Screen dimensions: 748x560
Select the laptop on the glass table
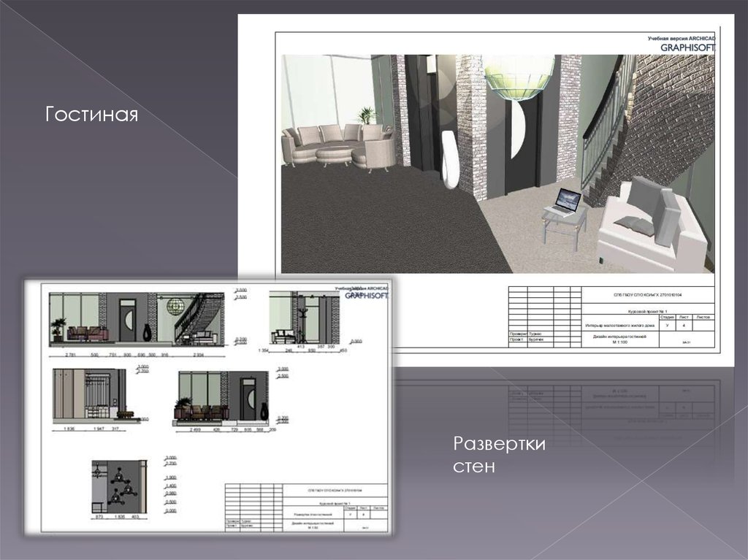565,202
